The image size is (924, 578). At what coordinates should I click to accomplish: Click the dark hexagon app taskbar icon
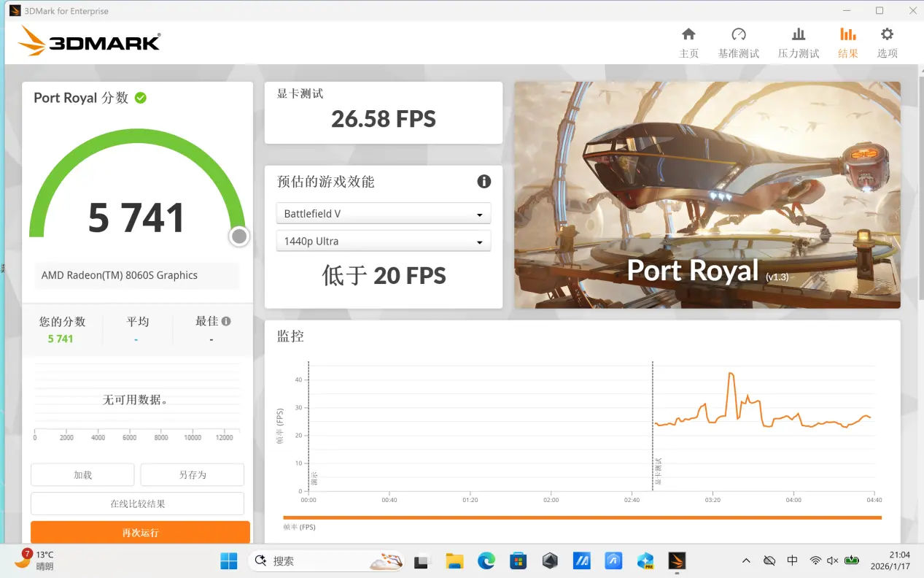click(x=550, y=561)
